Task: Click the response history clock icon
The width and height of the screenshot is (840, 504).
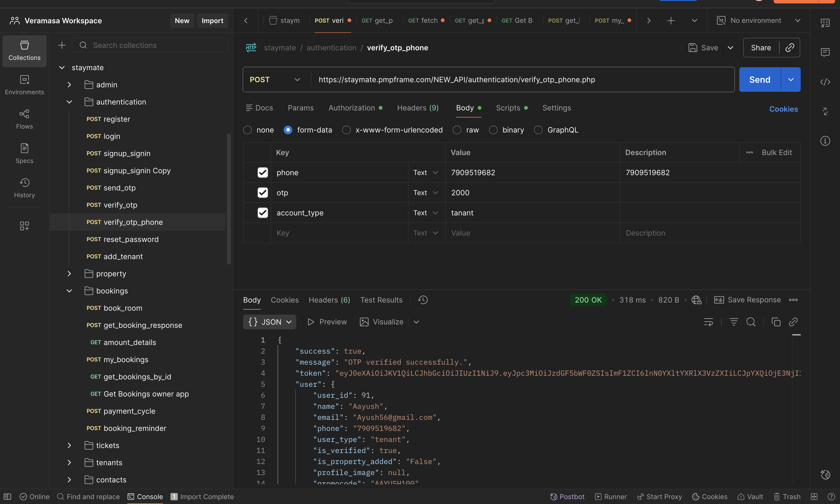Action: (x=423, y=300)
